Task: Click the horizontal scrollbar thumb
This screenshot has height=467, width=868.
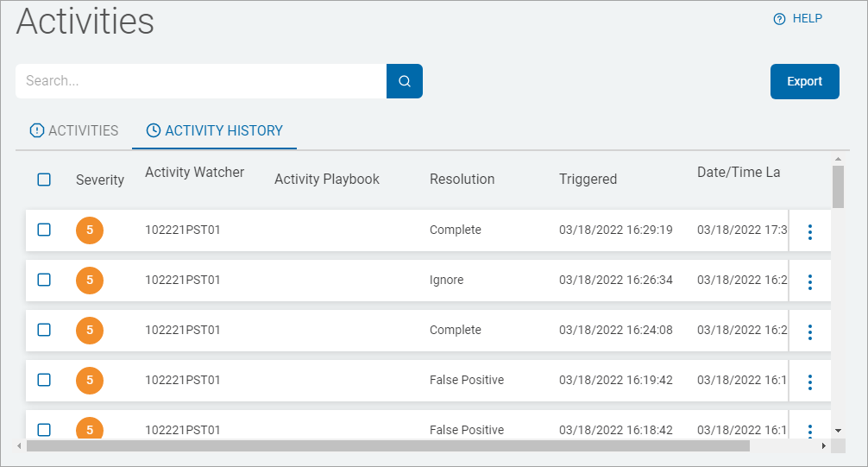Action: 388,445
